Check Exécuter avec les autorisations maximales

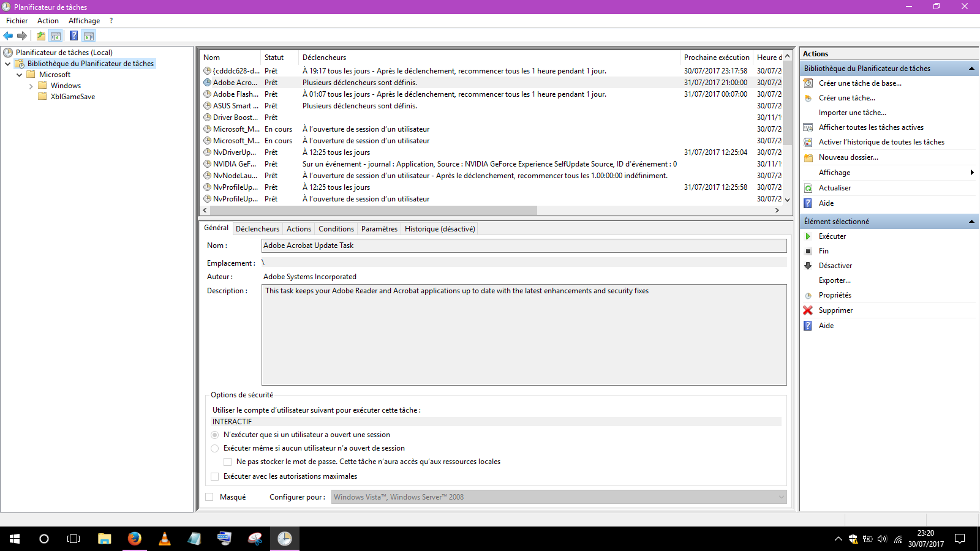215,476
